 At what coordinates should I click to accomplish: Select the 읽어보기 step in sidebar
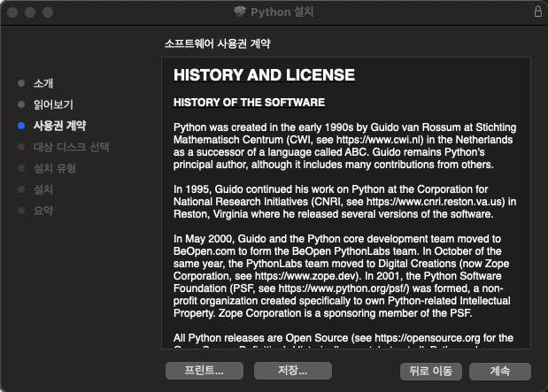coord(53,104)
